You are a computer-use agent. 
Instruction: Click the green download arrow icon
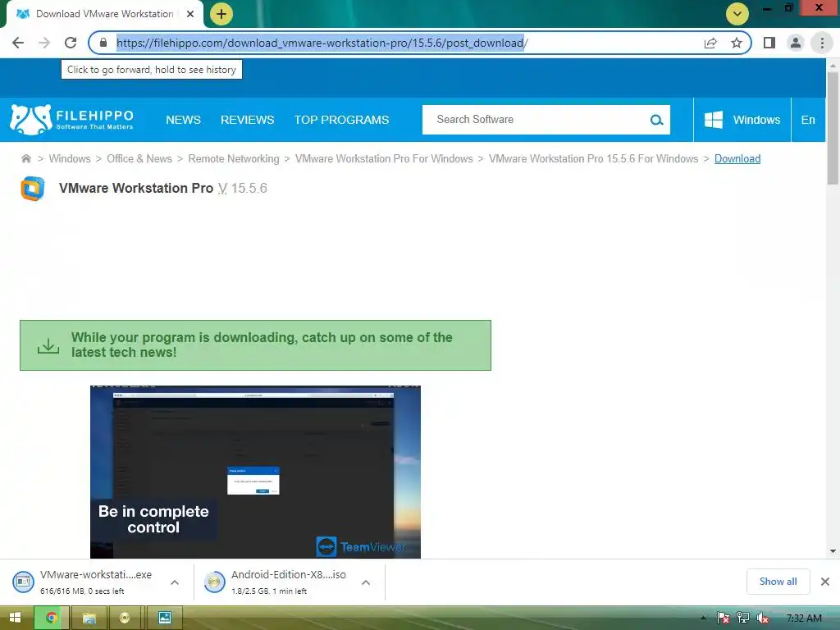[x=48, y=345]
